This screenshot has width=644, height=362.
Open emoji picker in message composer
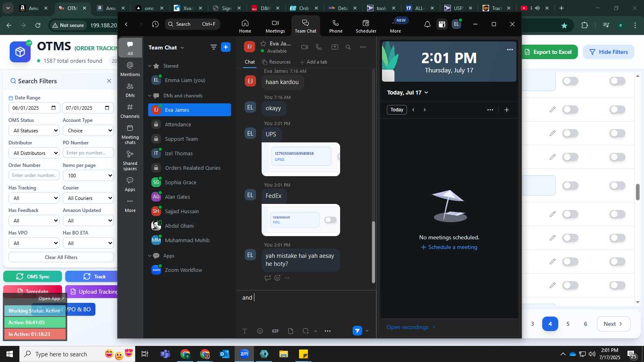[x=260, y=331]
